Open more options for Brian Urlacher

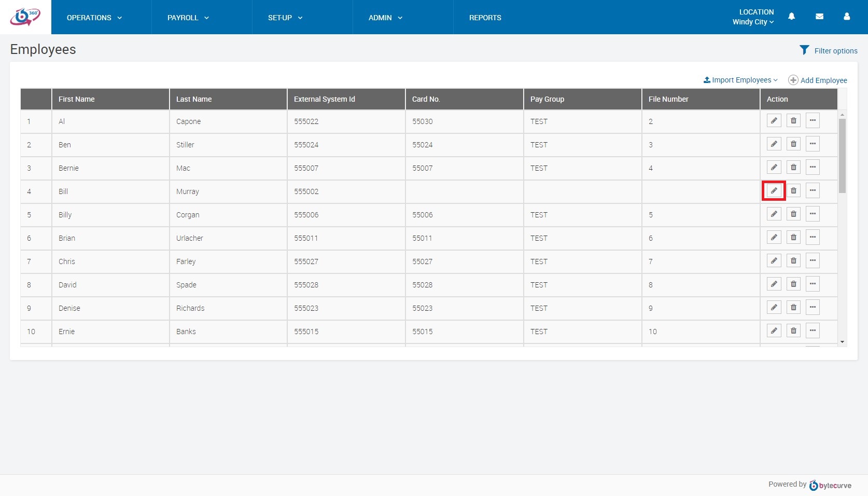(813, 238)
